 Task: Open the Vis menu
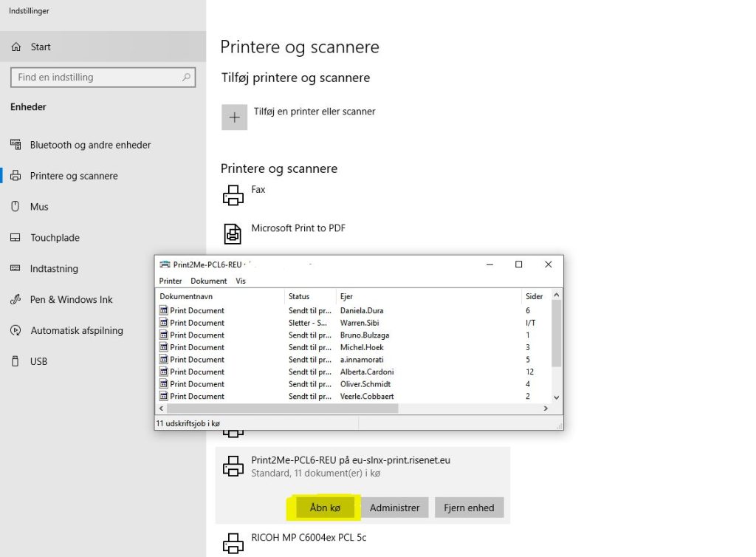click(241, 281)
